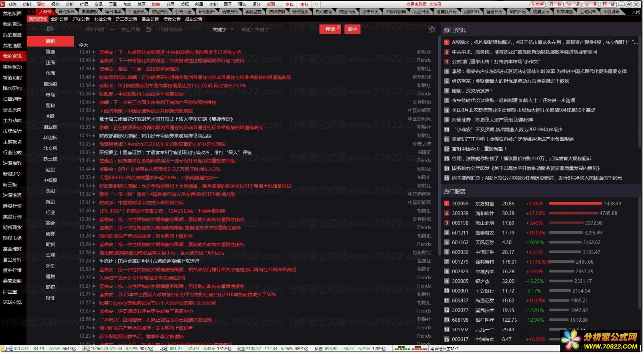Click 南京电信主站Z1 server status

[445, 349]
